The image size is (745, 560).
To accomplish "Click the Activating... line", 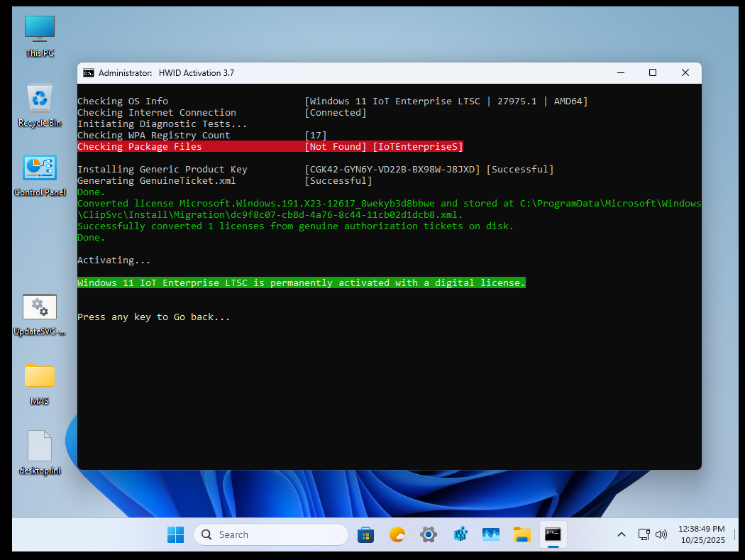I will pyautogui.click(x=114, y=260).
